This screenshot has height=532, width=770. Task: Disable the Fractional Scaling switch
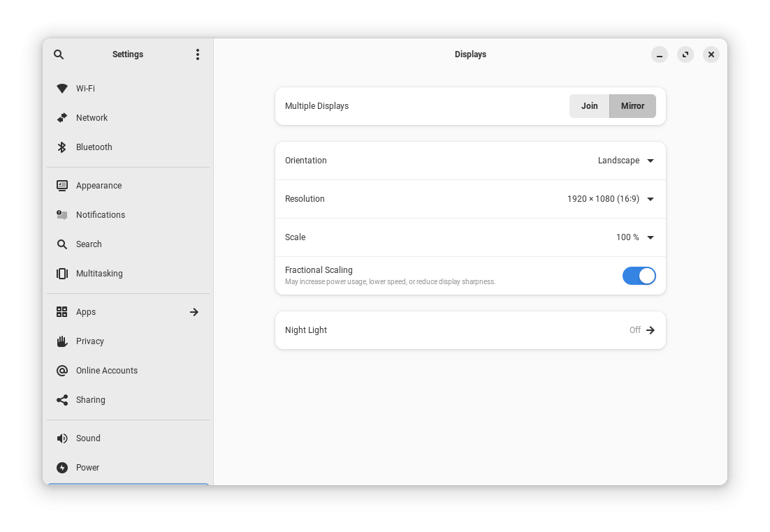tap(639, 276)
